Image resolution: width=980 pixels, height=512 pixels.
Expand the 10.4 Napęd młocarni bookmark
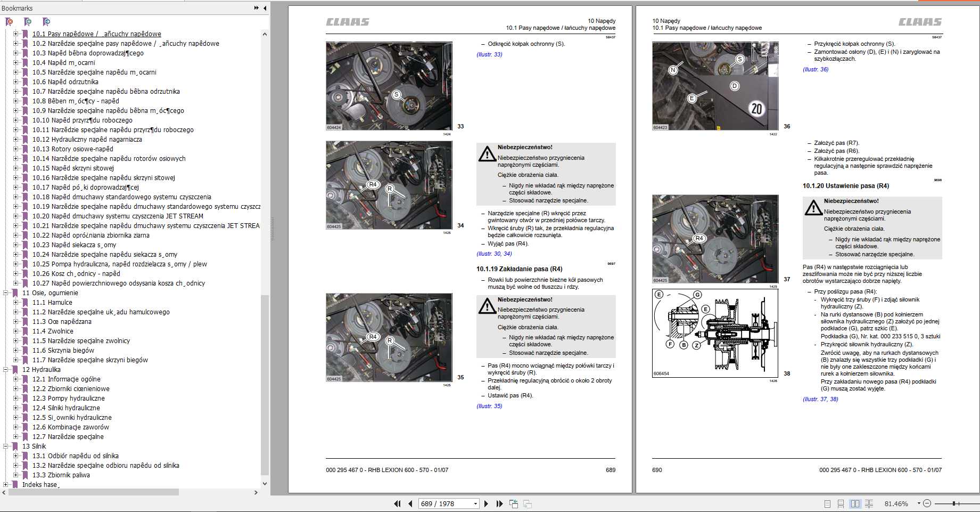pos(16,62)
